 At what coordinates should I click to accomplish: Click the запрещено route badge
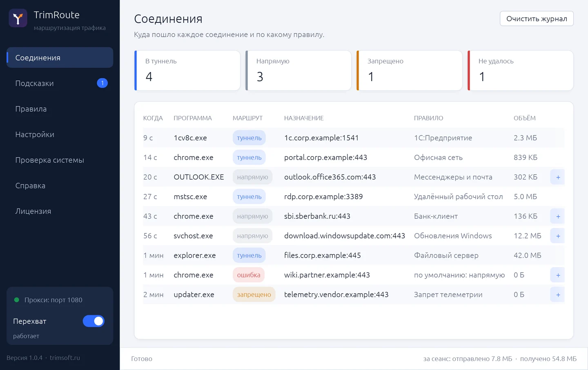254,295
